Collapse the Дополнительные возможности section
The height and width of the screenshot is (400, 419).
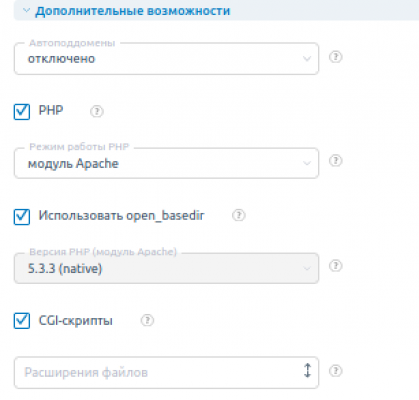tap(26, 11)
